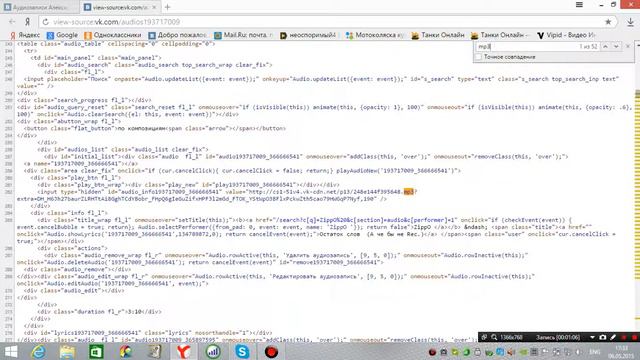The height and width of the screenshot is (360, 640).
Task: Switch to the Аудиозаписи tab
Action: tap(40, 7)
